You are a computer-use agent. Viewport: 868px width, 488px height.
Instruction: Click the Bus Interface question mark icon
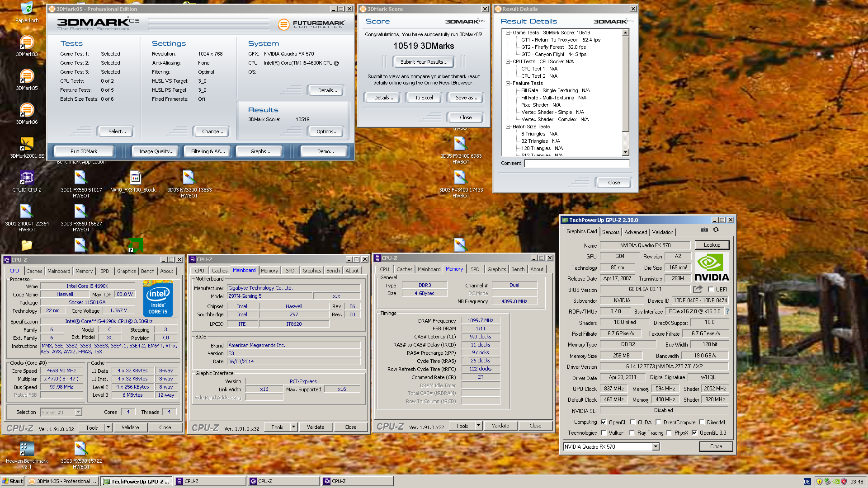(x=727, y=311)
